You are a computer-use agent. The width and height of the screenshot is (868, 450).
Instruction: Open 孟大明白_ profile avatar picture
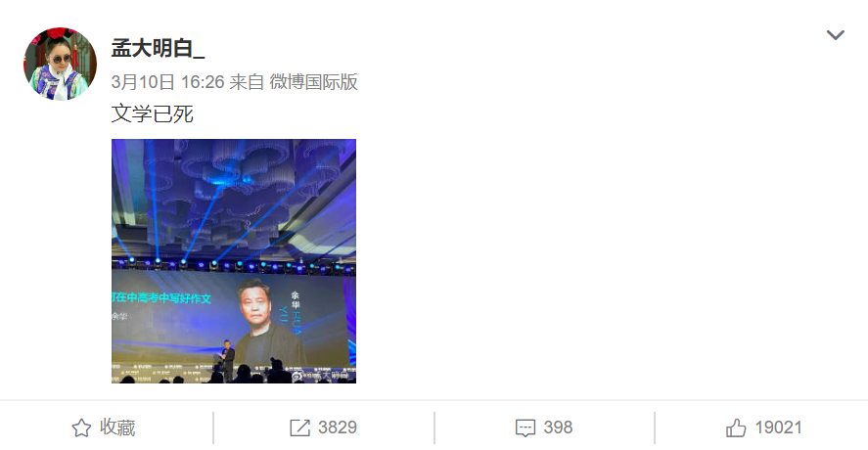pos(60,64)
